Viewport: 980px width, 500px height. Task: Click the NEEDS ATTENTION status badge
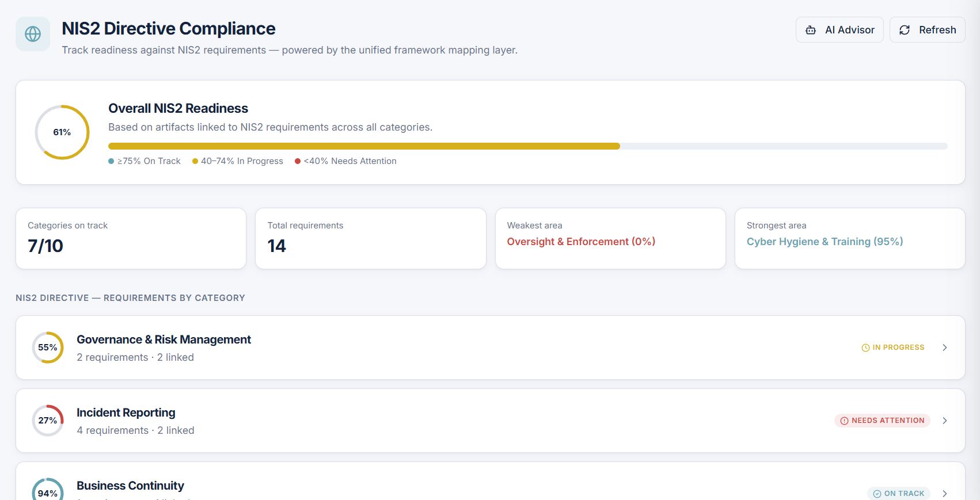[x=882, y=421]
